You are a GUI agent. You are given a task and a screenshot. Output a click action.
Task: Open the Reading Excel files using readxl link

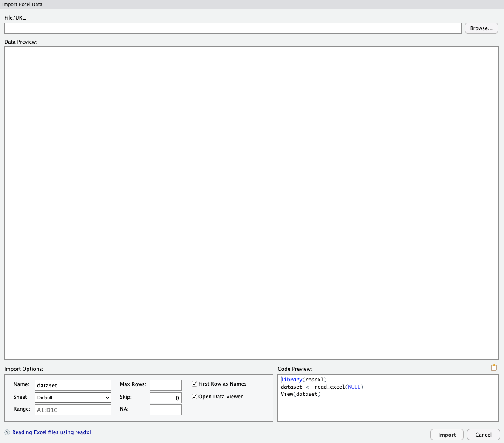(x=51, y=432)
